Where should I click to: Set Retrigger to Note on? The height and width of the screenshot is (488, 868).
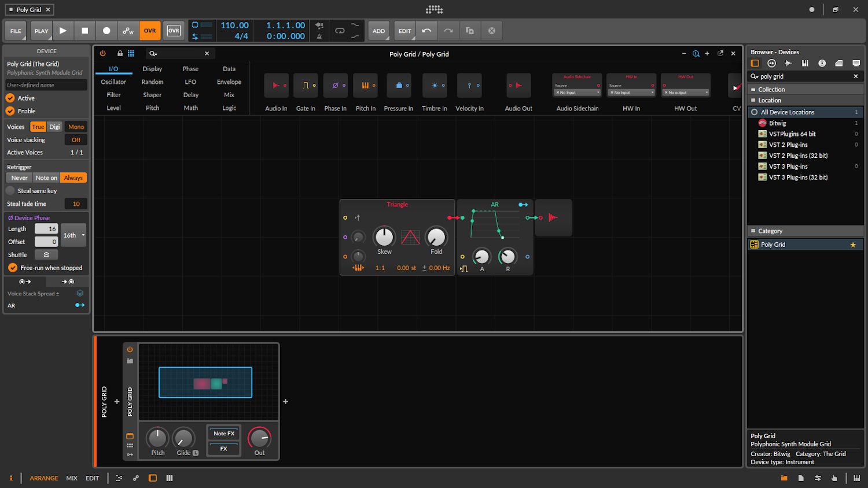[x=46, y=178]
